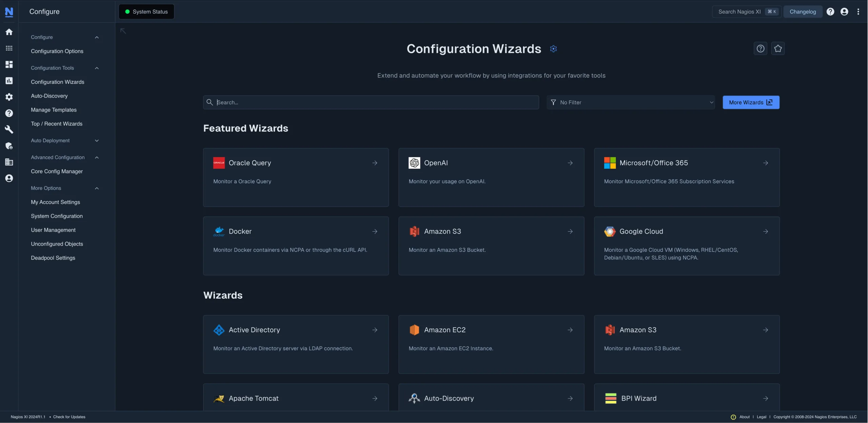Open Deadpool Settings from the sidebar

[53, 258]
